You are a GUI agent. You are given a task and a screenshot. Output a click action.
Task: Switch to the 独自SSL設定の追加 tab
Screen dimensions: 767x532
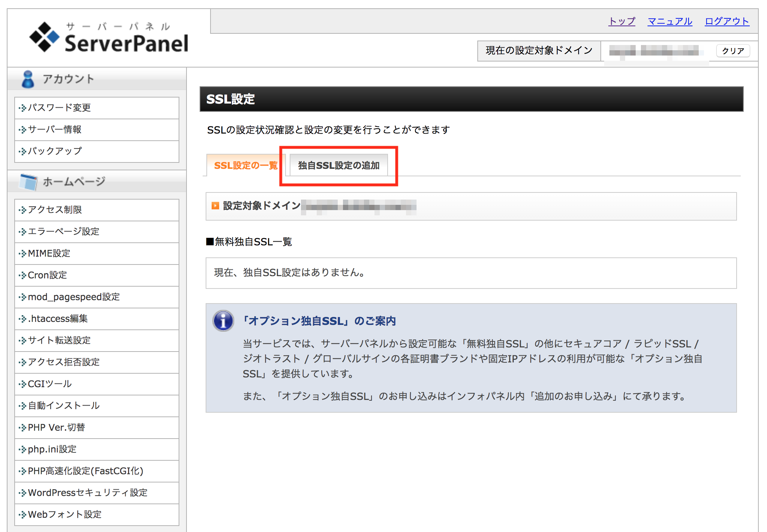(339, 165)
